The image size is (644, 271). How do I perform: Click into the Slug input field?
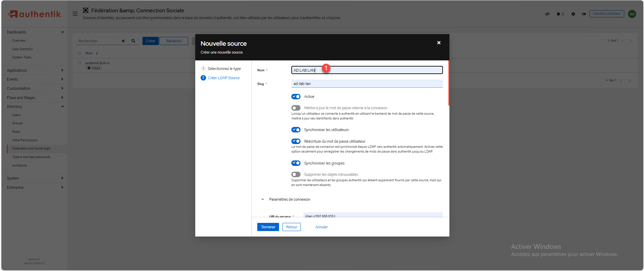pos(367,84)
